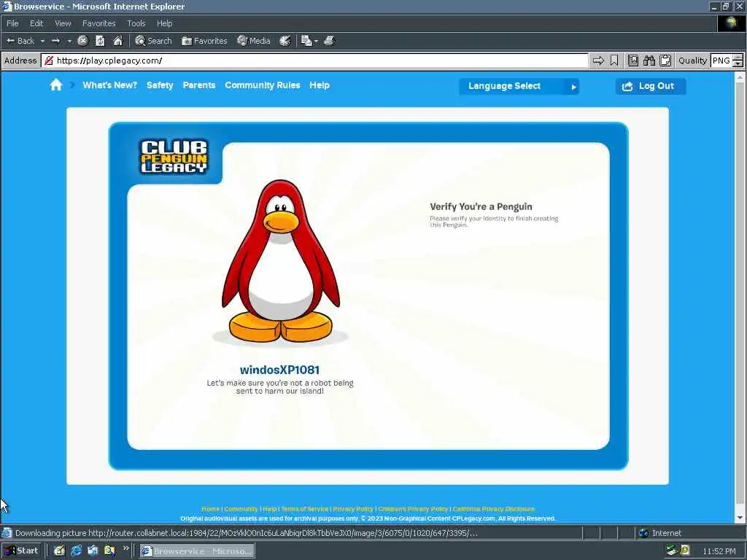
Task: Click the Refresh page icon
Action: click(100, 41)
